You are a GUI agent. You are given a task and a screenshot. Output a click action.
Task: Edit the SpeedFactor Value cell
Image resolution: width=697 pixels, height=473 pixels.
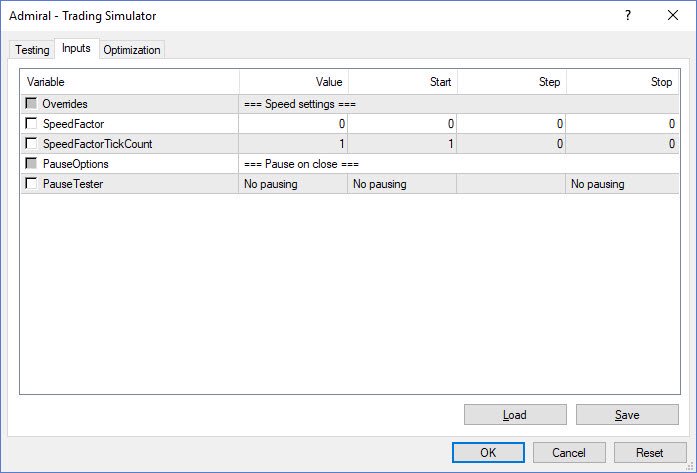coord(293,124)
